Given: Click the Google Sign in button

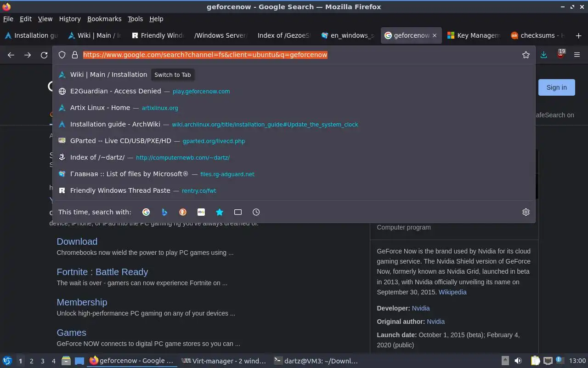Looking at the screenshot, I should tap(556, 87).
